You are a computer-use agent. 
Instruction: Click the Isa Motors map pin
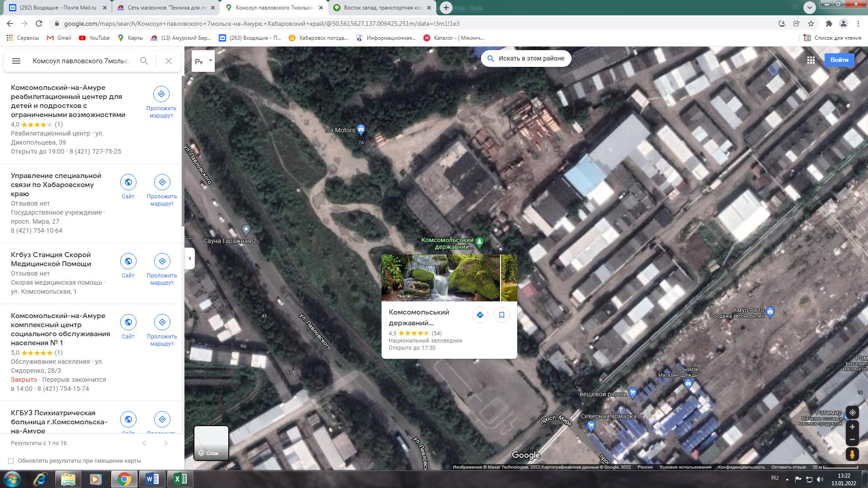[361, 130]
